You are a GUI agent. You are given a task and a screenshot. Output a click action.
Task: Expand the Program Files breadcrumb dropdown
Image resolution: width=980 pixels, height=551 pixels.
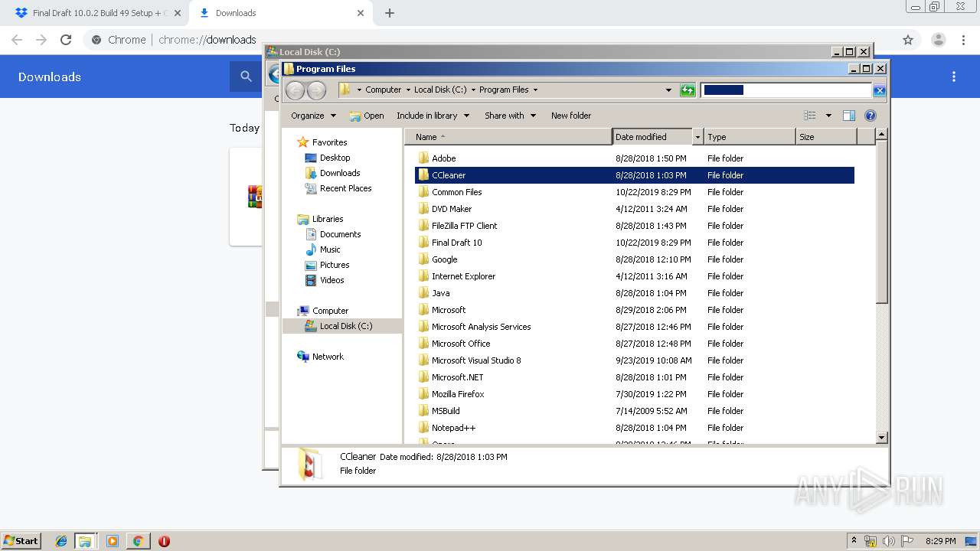point(535,90)
